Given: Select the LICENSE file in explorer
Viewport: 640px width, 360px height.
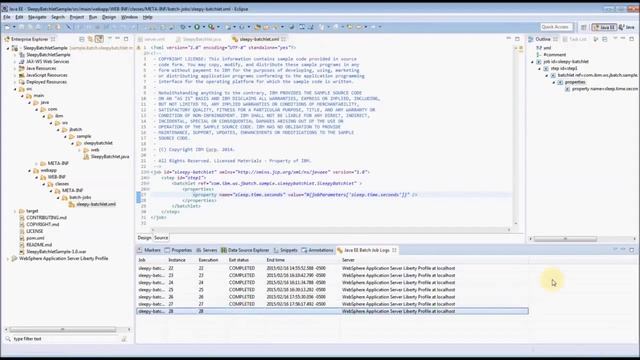Looking at the screenshot, I should click(35, 231).
